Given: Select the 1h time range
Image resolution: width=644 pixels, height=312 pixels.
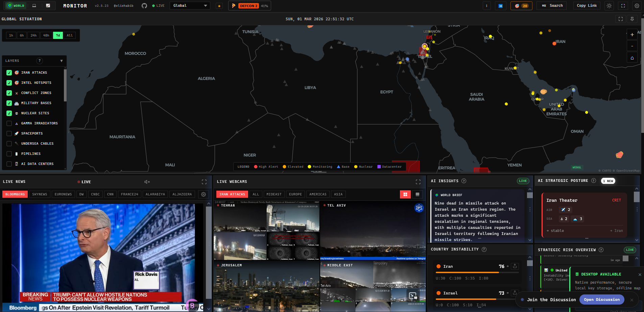Looking at the screenshot, I should point(11,35).
